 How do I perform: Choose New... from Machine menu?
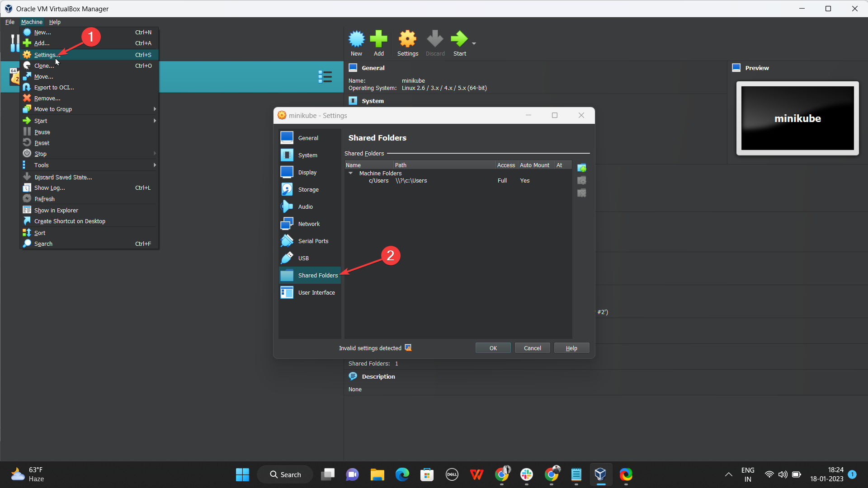pyautogui.click(x=89, y=33)
